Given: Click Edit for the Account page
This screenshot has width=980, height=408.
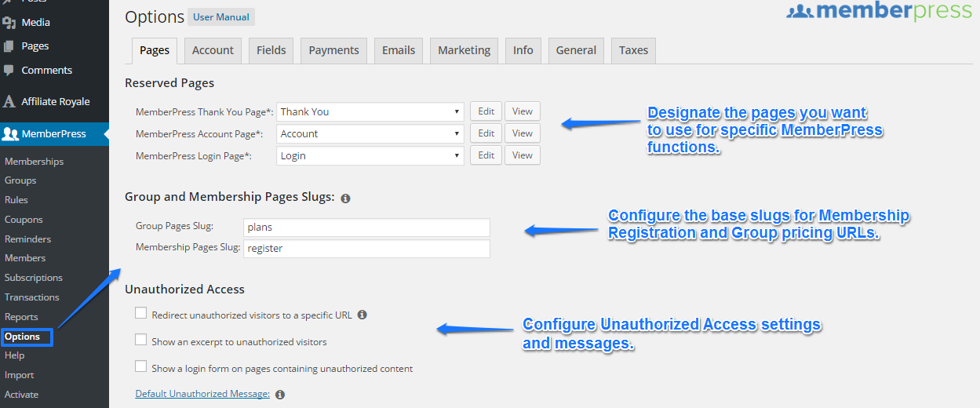Looking at the screenshot, I should click(486, 133).
